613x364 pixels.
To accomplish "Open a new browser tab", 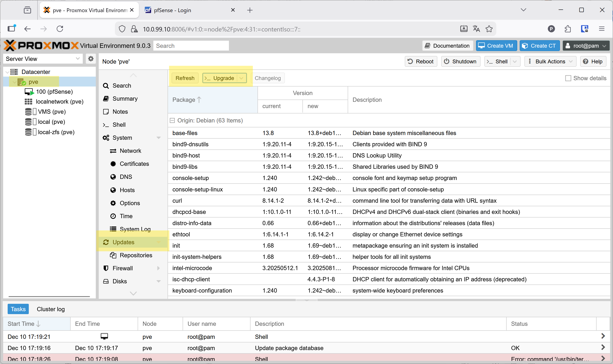I will [x=250, y=10].
